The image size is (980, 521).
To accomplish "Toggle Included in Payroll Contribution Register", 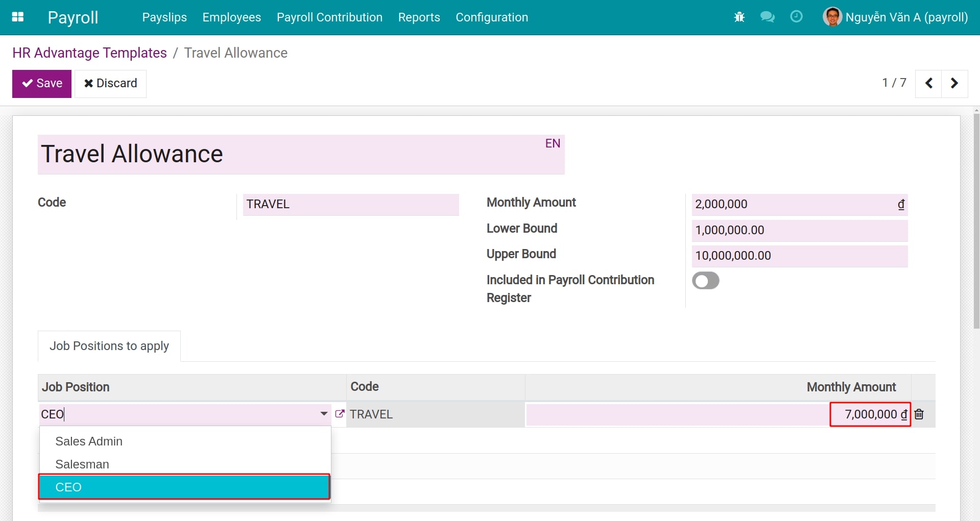I will (705, 281).
